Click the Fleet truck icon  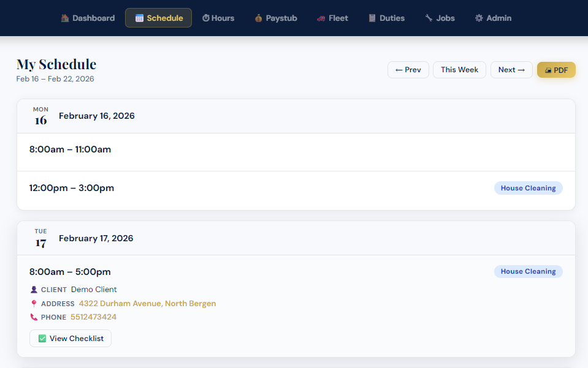tap(321, 18)
